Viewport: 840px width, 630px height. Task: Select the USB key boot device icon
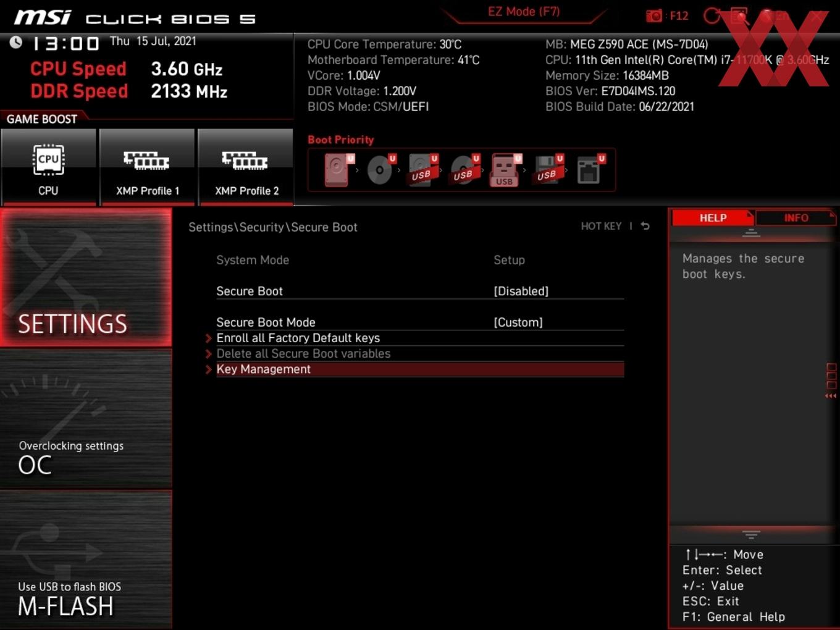[x=506, y=169]
